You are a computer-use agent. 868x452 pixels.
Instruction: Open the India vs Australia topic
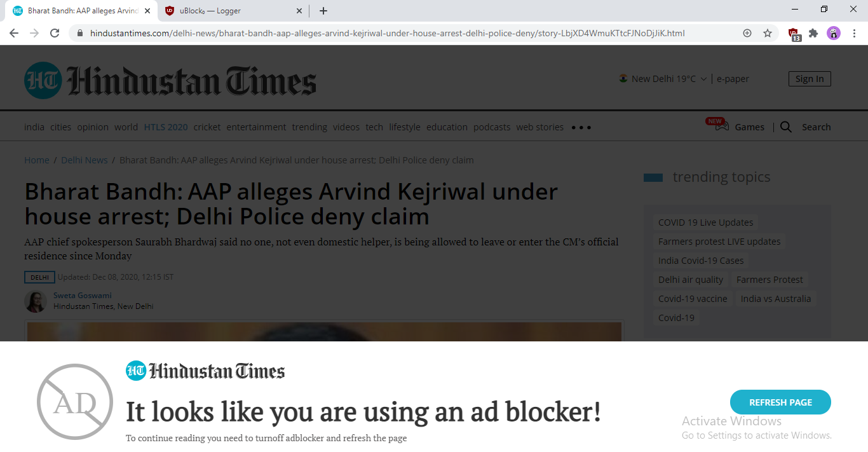(776, 299)
